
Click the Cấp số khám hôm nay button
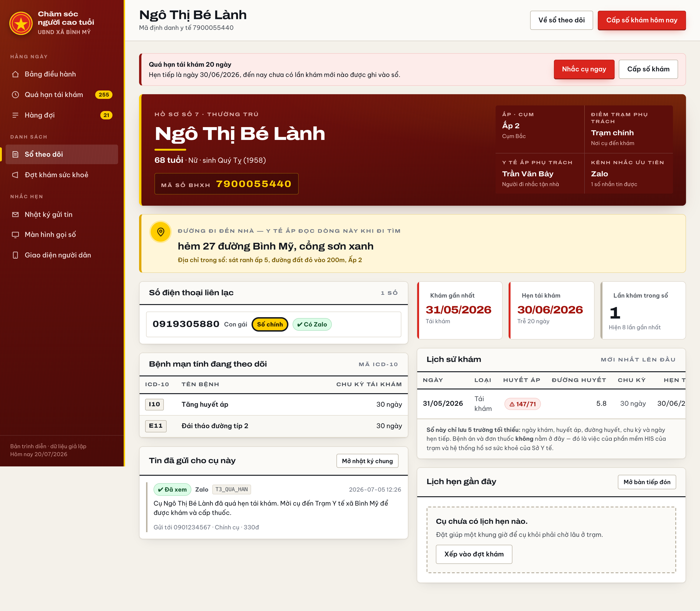(641, 20)
